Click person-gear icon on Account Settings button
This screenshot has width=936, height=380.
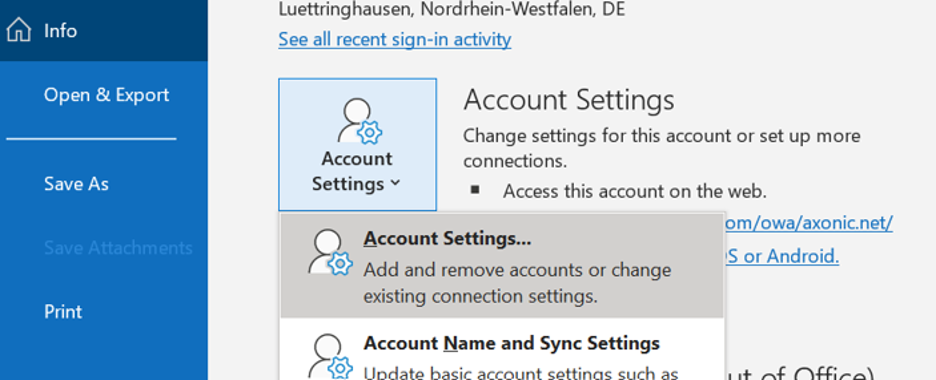pyautogui.click(x=359, y=122)
